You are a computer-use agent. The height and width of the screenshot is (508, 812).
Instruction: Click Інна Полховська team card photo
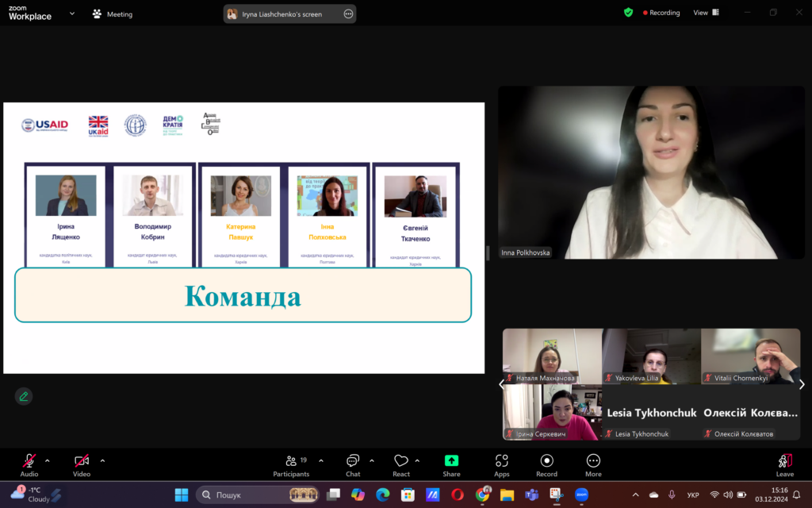tap(327, 195)
